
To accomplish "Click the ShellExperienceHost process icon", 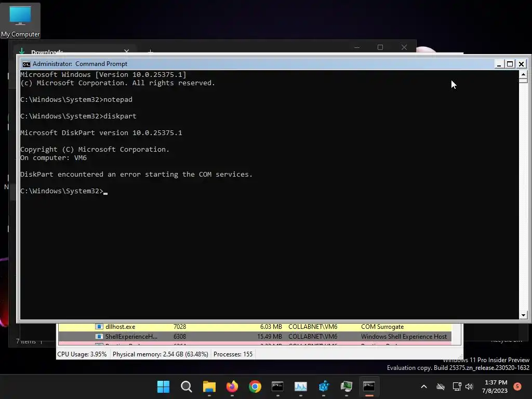I will (x=99, y=337).
